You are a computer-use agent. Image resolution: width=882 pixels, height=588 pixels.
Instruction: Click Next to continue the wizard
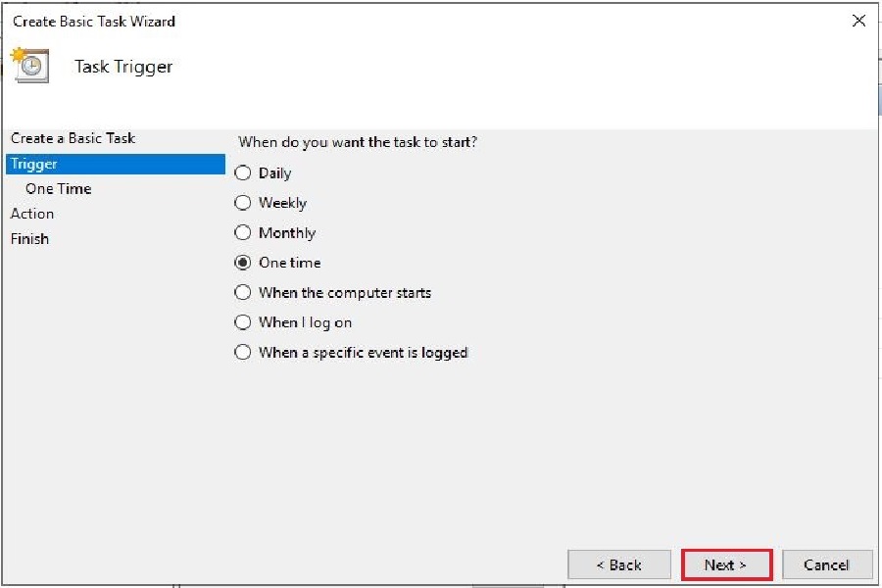pos(726,564)
